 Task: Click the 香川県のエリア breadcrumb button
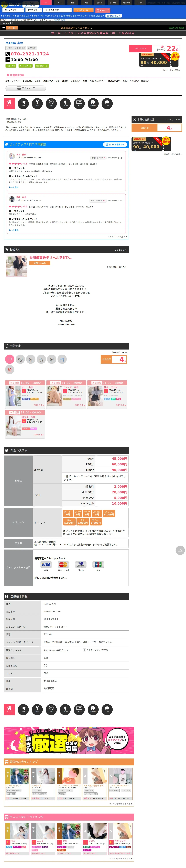click(114, 16)
